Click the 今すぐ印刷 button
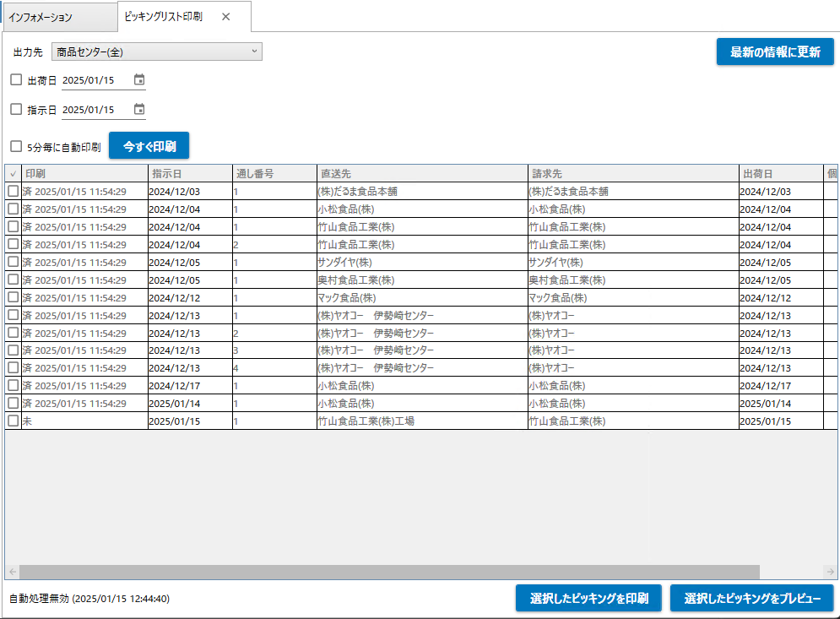The height and width of the screenshot is (619, 840). point(149,146)
